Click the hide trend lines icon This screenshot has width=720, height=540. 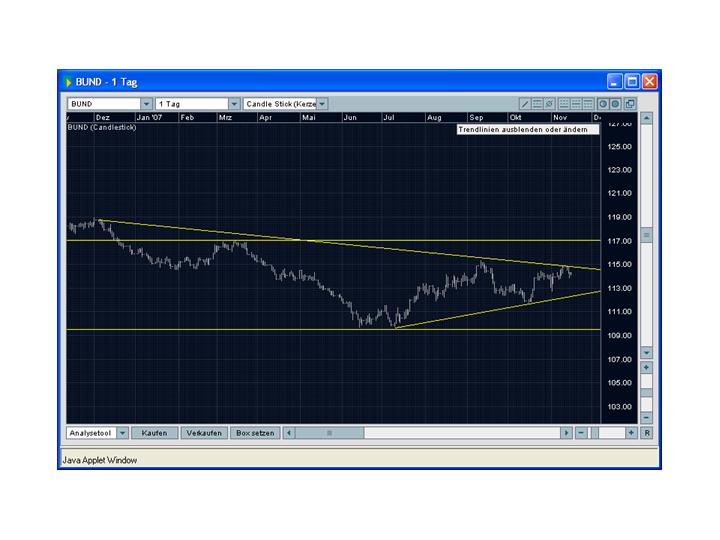pos(550,104)
